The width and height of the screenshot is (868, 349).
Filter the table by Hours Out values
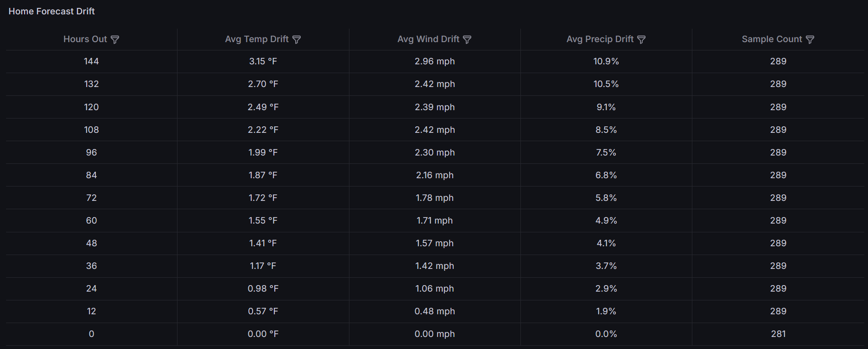[x=115, y=39]
